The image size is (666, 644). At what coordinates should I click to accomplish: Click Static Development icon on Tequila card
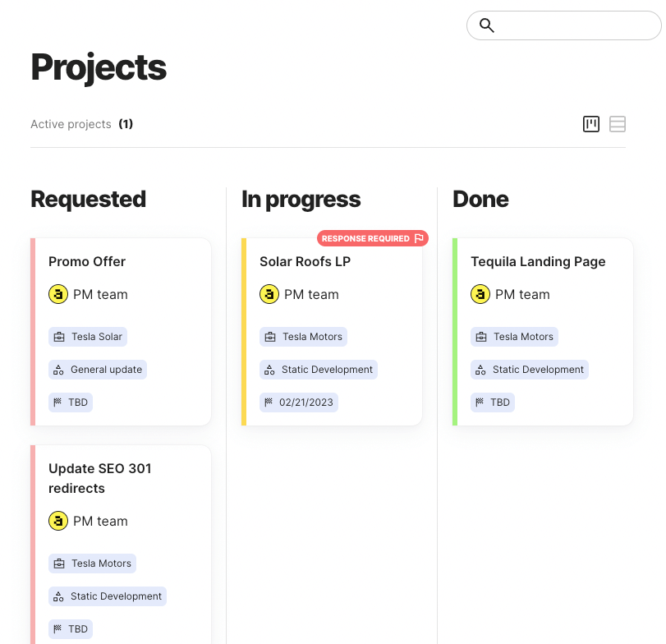point(480,370)
